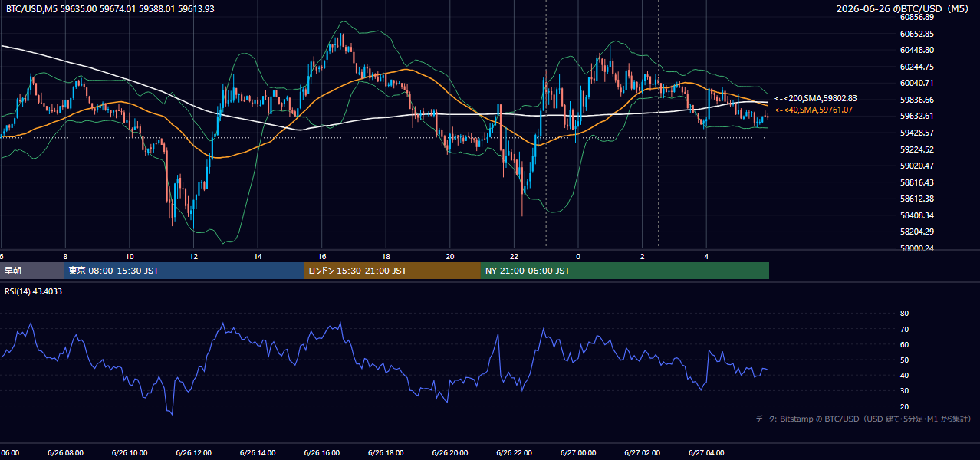Click the 6/27 04:00 date label
The height and width of the screenshot is (460, 980).
706,453
